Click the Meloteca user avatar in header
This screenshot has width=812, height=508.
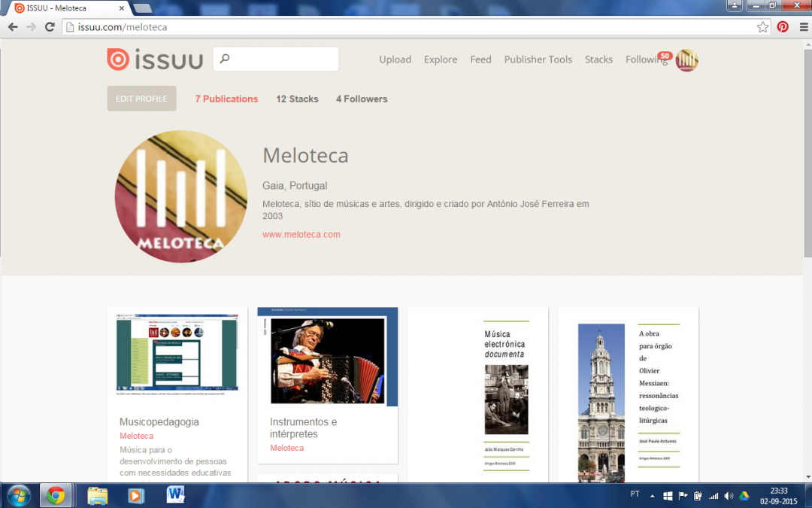point(686,60)
